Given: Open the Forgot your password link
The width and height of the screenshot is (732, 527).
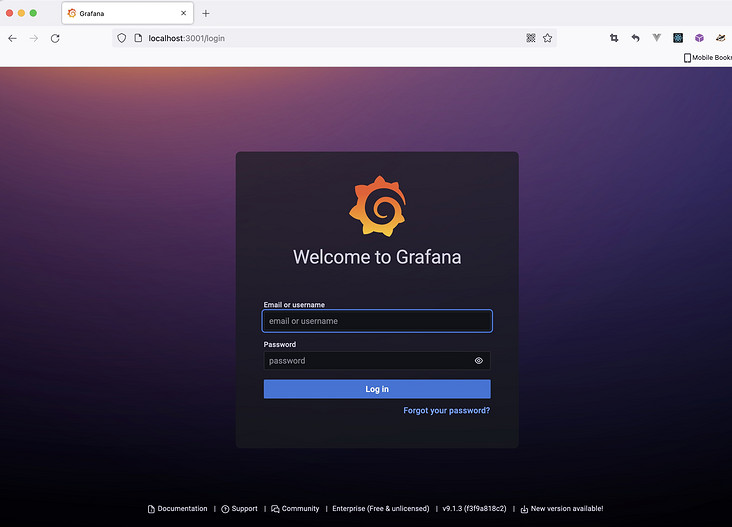Looking at the screenshot, I should coord(447,410).
